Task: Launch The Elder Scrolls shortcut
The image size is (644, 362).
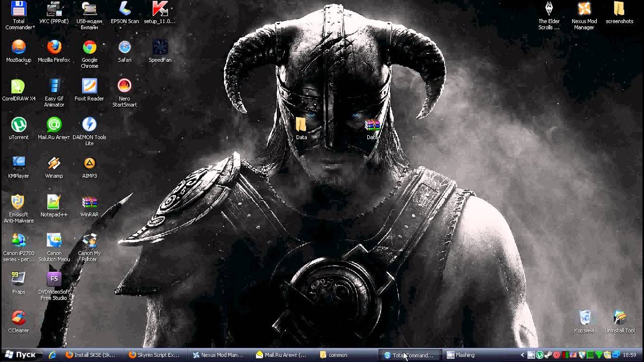Action: [x=549, y=16]
